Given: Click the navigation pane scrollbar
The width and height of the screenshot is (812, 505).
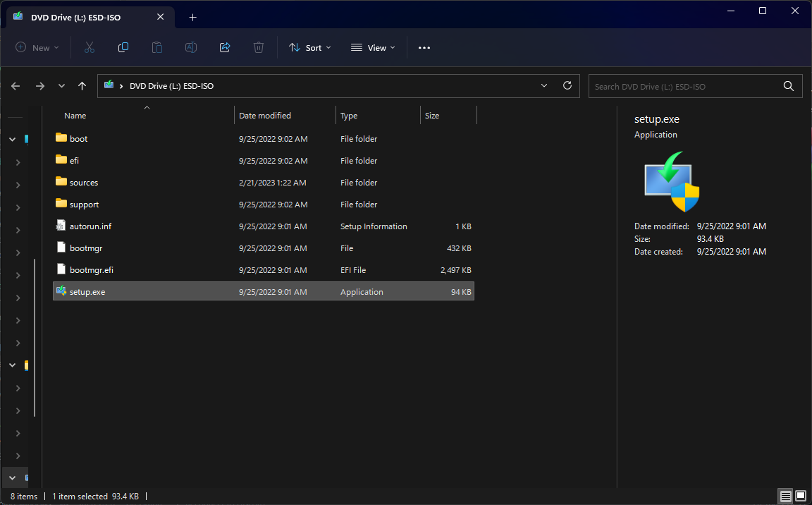Looking at the screenshot, I should tap(35, 338).
